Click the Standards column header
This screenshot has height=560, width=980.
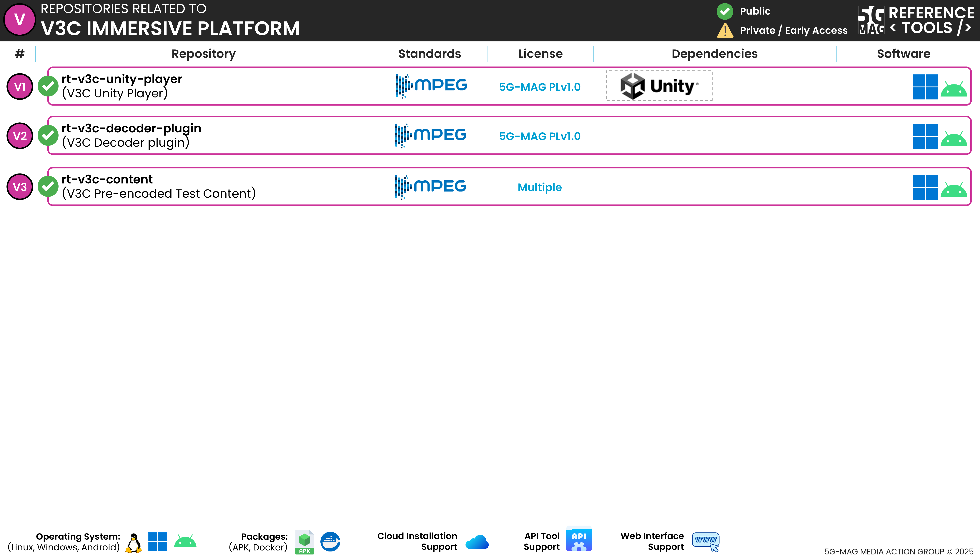pyautogui.click(x=429, y=54)
